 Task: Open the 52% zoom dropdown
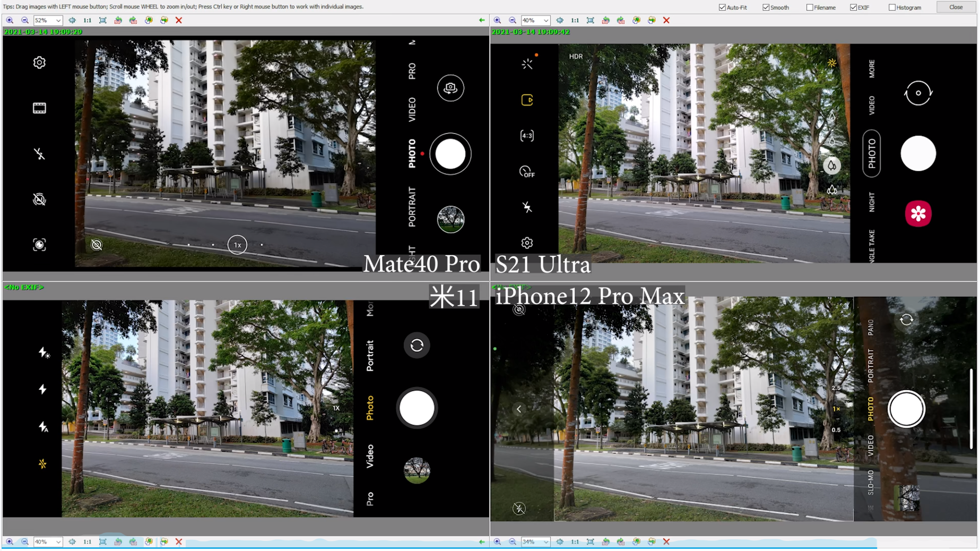click(58, 21)
